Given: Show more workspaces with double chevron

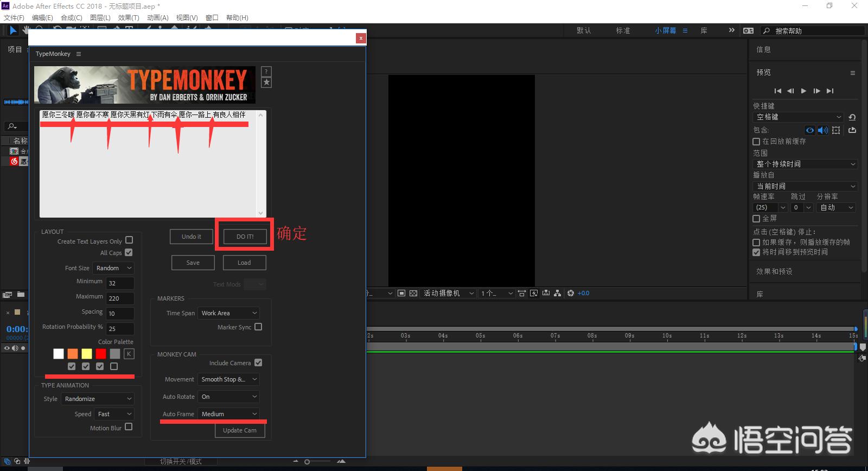Looking at the screenshot, I should [731, 30].
